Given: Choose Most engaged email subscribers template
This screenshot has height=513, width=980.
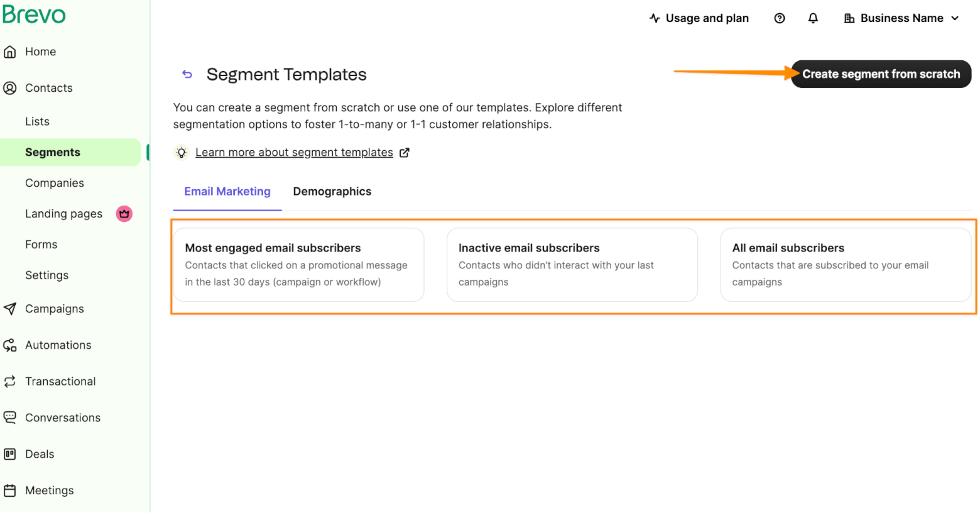Looking at the screenshot, I should tap(298, 265).
